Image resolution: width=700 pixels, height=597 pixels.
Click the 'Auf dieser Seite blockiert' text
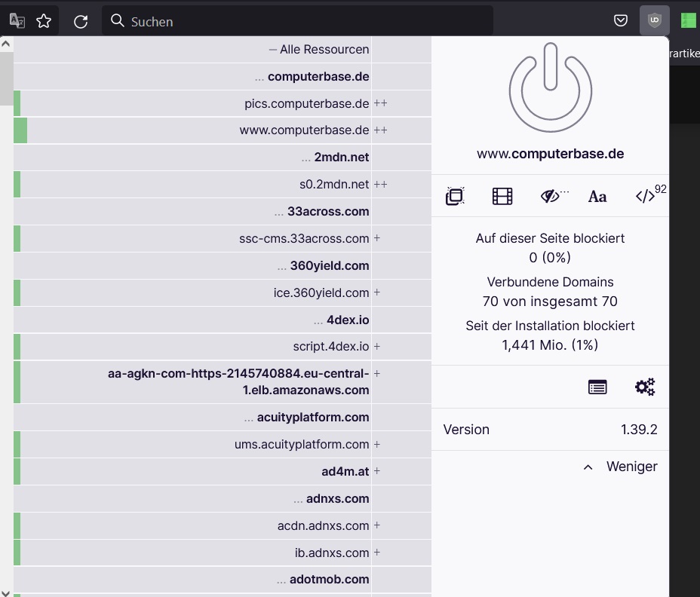(550, 238)
